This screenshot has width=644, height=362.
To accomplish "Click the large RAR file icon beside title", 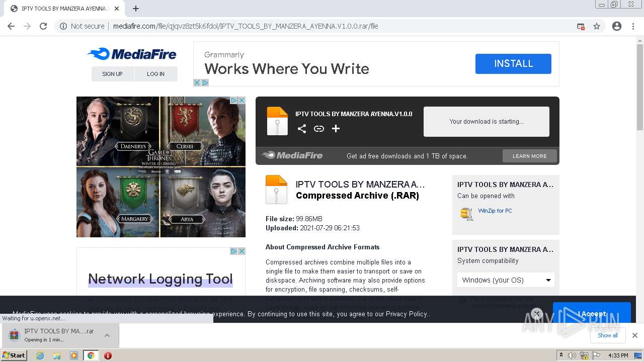I will (x=276, y=190).
